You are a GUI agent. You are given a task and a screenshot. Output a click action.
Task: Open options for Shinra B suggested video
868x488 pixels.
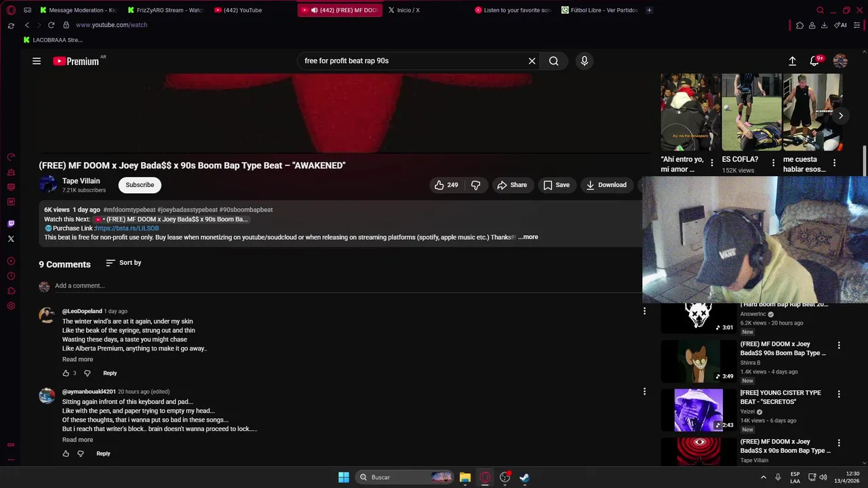pyautogui.click(x=839, y=346)
